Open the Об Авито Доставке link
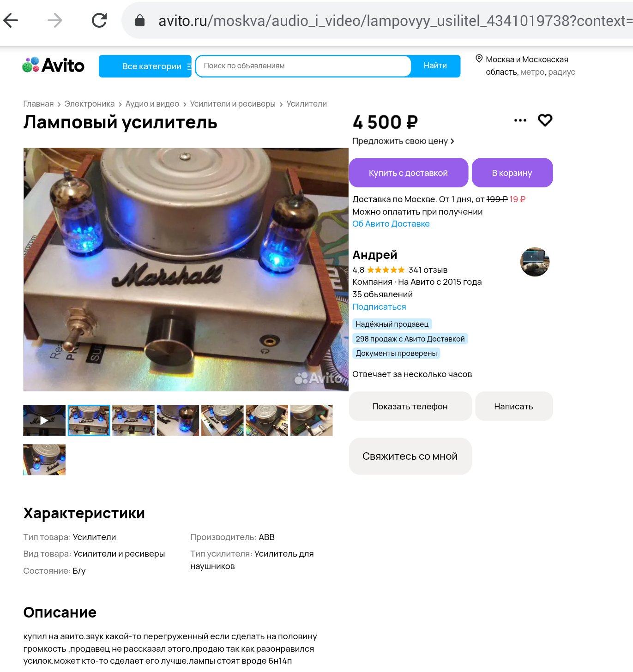 (391, 224)
